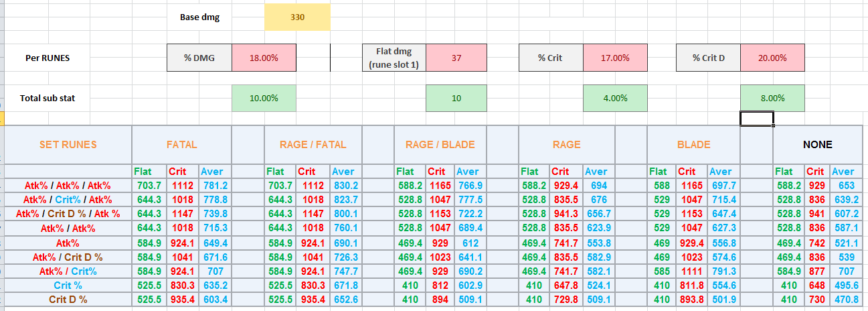This screenshot has height=311, width=868.
Task: Click the Base dmg label cell
Action: point(199,17)
